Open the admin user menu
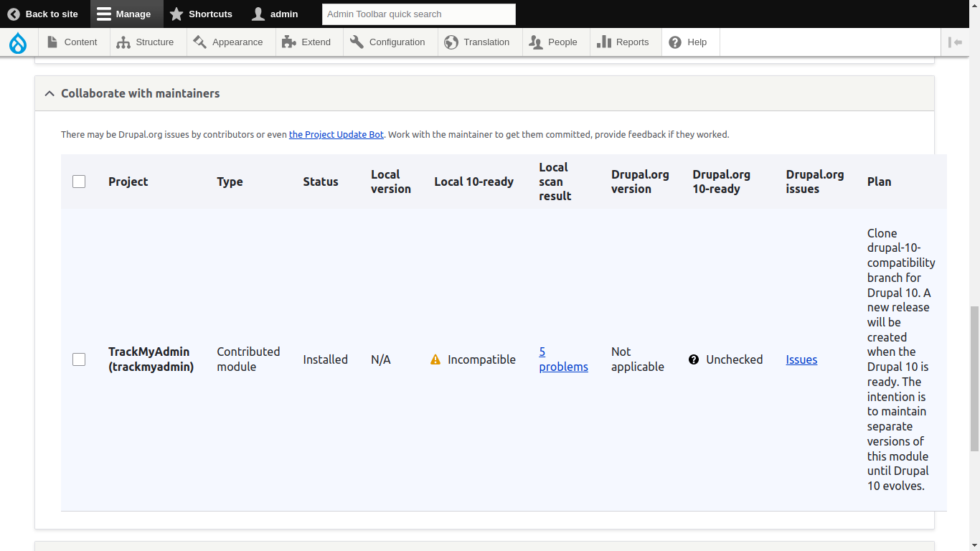 [274, 14]
